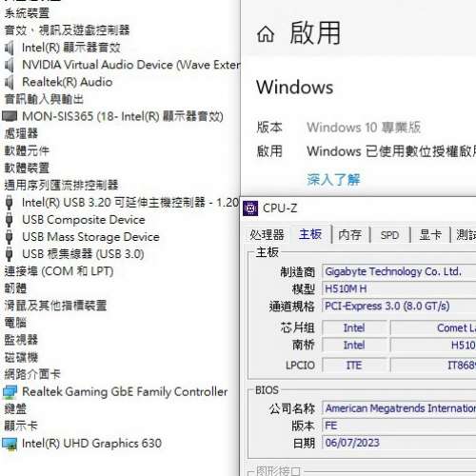
Task: Click the ITE value in LPCIO row
Action: [354, 366]
